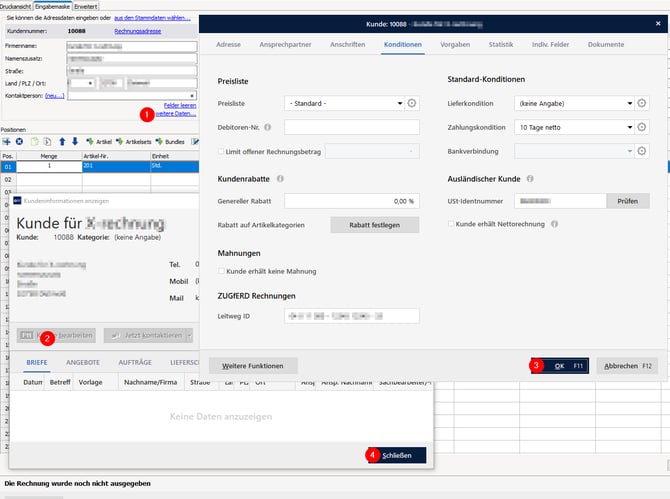Tick Kunde erhält Nettorechnung checkbox
Viewport: 670px width, 499px height.
click(451, 224)
